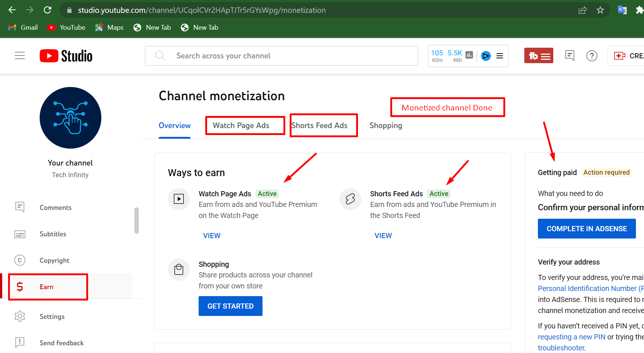This screenshot has width=644, height=353.
Task: Open the feedback speech-bubble icon in top bar
Action: coord(569,55)
